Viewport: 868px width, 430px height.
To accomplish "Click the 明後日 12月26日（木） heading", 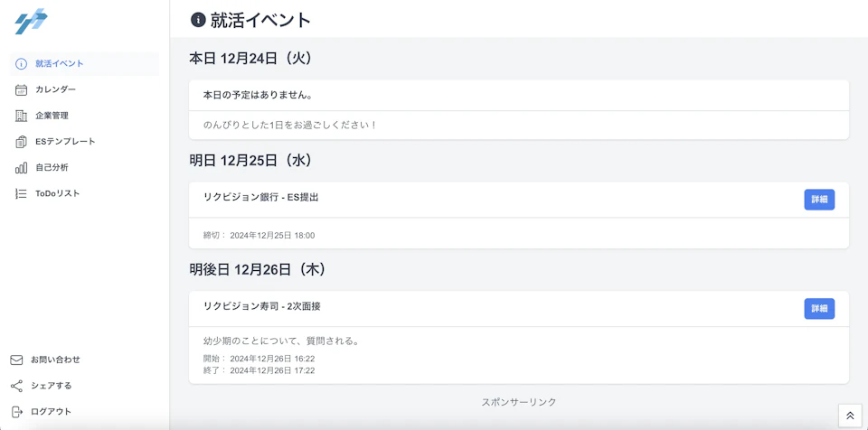I will (258, 269).
